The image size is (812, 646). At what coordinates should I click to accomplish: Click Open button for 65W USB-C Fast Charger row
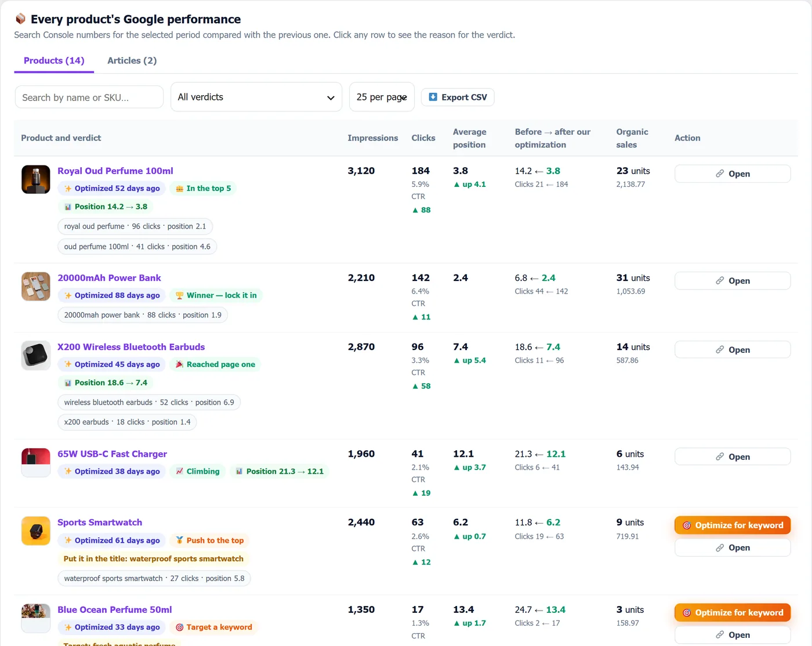pyautogui.click(x=733, y=457)
